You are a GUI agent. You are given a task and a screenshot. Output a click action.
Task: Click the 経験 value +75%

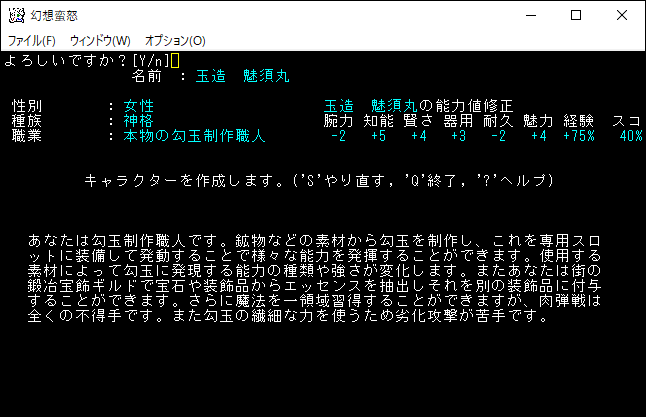click(x=579, y=136)
